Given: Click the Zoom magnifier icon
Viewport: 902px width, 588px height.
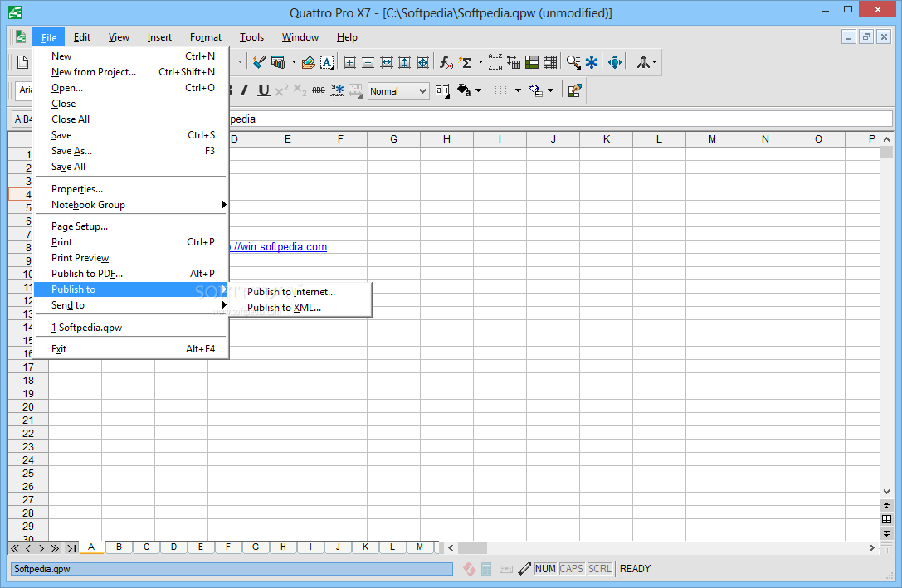Looking at the screenshot, I should click(x=573, y=62).
